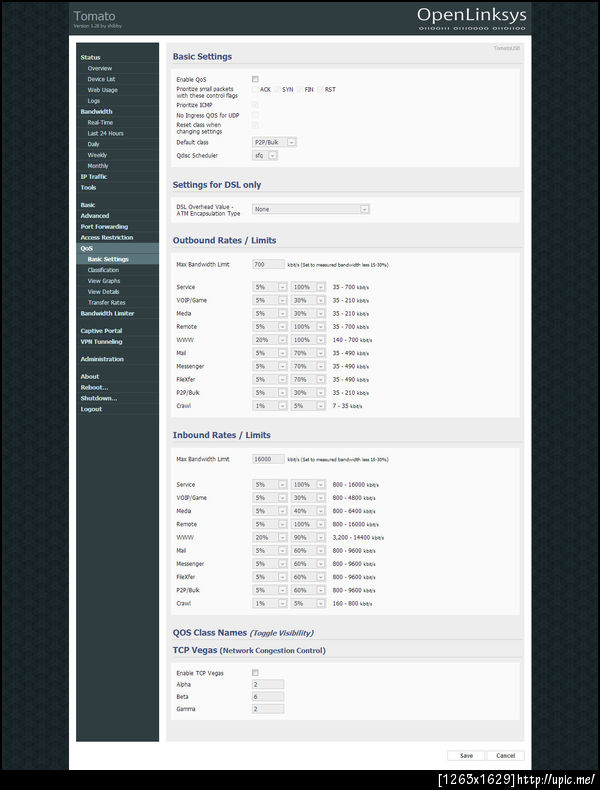600x790 pixels.
Task: Open the Basic settings section
Action: pyautogui.click(x=88, y=205)
